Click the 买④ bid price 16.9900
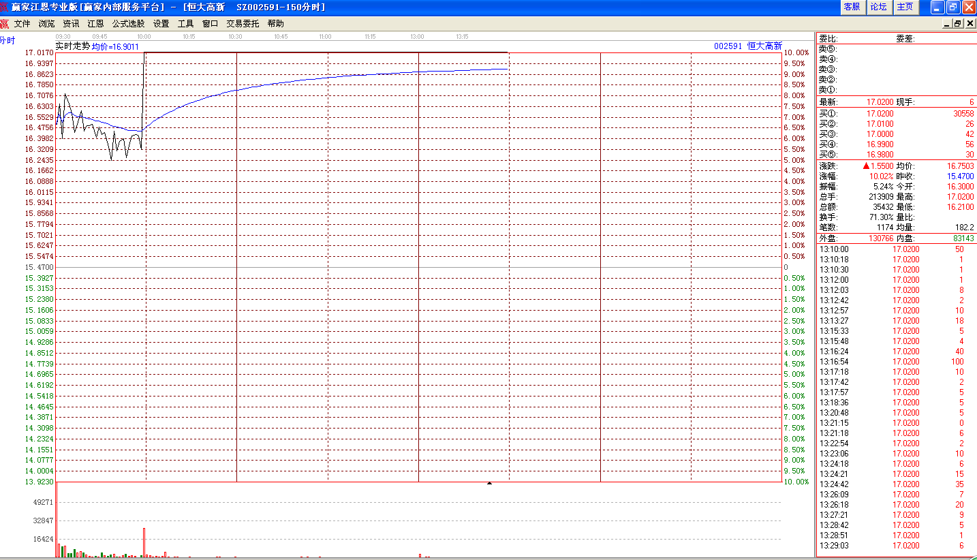This screenshot has width=977, height=560. pyautogui.click(x=880, y=144)
